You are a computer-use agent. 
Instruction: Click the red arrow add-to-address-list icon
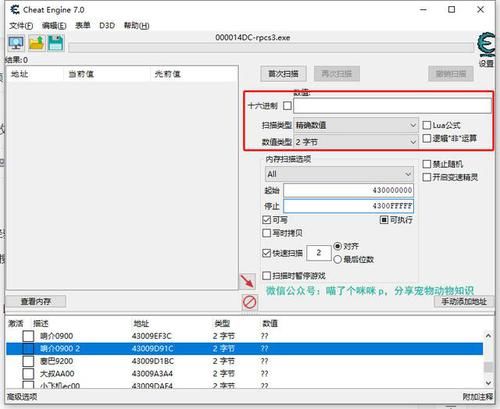[248, 282]
